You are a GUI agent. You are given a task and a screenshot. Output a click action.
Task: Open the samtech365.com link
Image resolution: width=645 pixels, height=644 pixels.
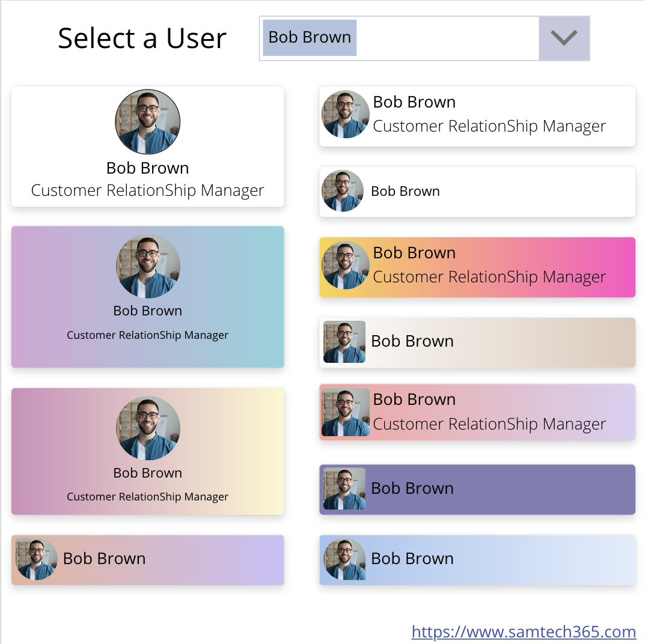[524, 631]
